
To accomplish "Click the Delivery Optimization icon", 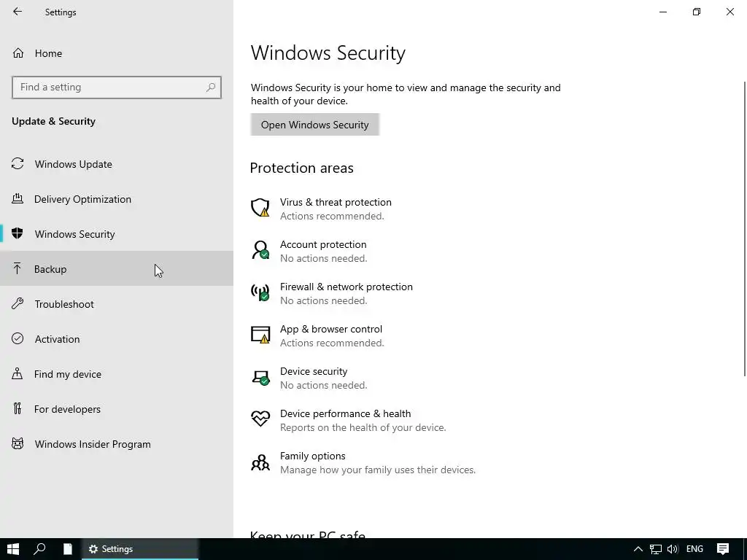I will click(18, 198).
